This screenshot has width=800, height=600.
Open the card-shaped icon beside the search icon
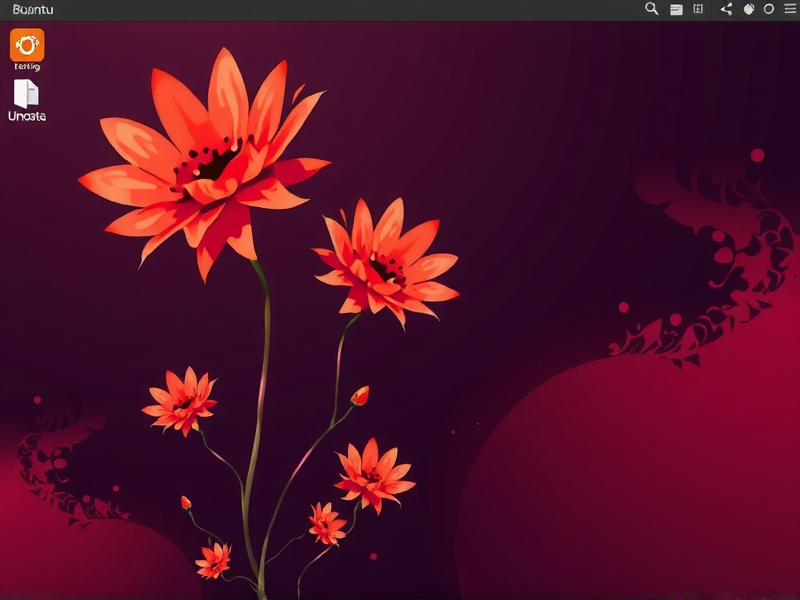(676, 9)
